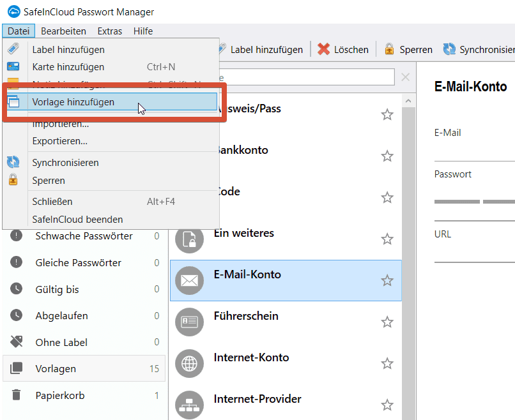Click the toolbar Synchronisieren button

click(x=479, y=50)
